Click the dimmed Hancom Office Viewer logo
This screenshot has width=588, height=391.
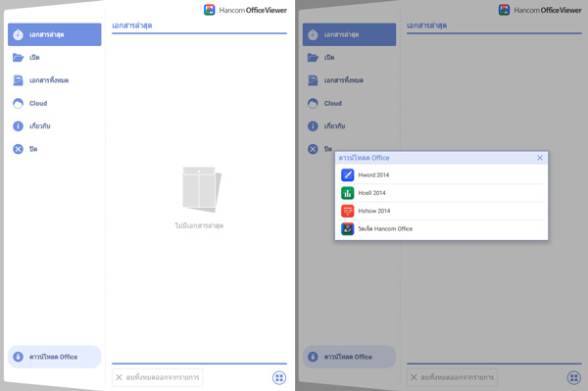[540, 10]
